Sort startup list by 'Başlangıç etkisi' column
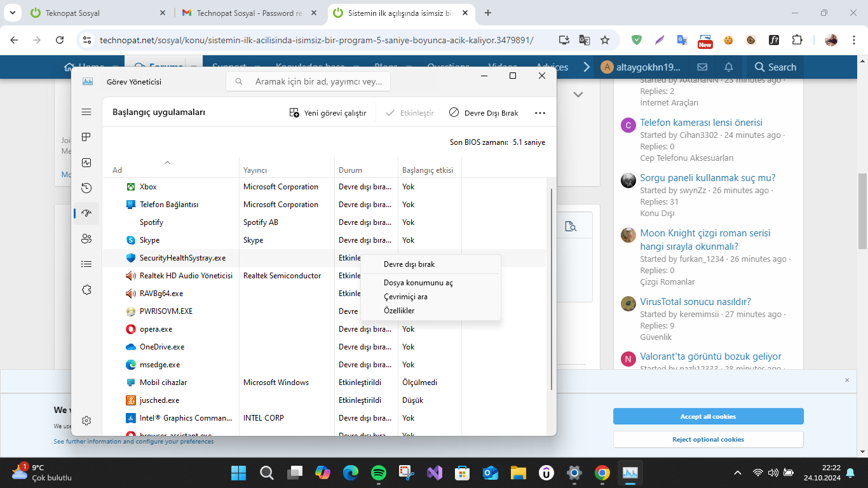The height and width of the screenshot is (488, 868). pos(430,167)
